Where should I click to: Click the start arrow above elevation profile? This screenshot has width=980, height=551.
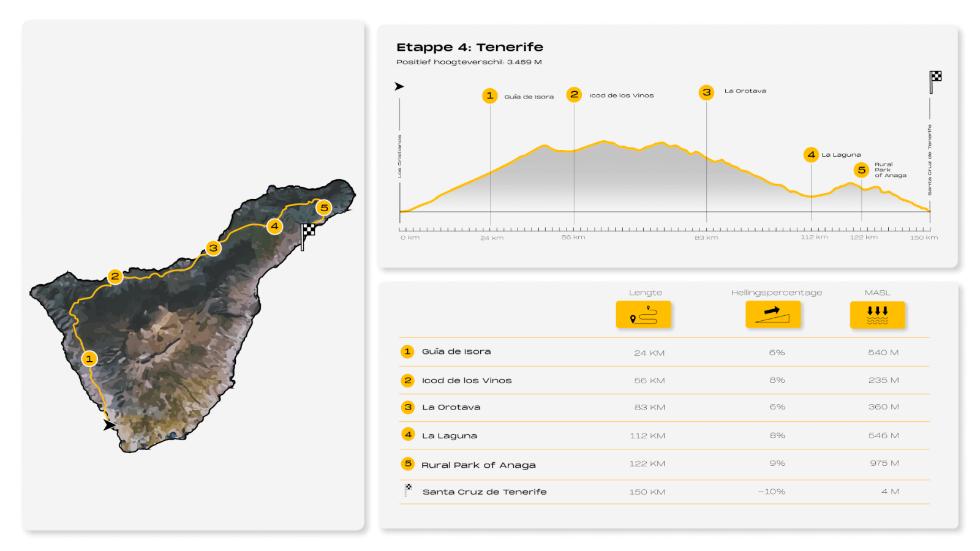point(399,86)
